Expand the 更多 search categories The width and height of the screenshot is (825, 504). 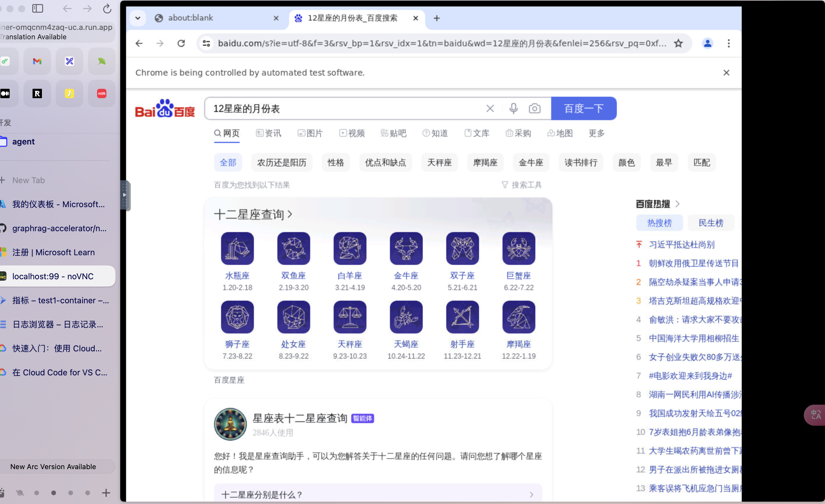[596, 133]
